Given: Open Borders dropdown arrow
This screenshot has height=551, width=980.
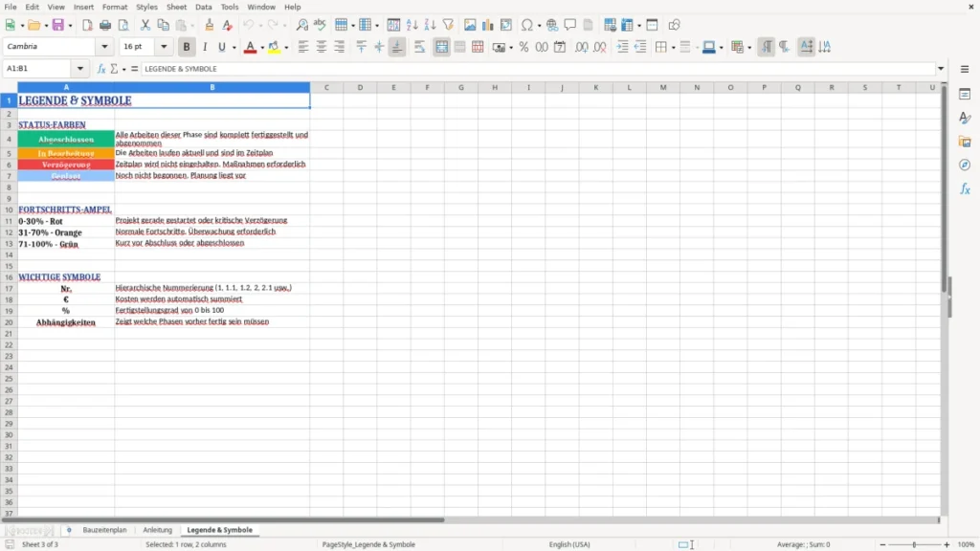Looking at the screenshot, I should point(673,48).
